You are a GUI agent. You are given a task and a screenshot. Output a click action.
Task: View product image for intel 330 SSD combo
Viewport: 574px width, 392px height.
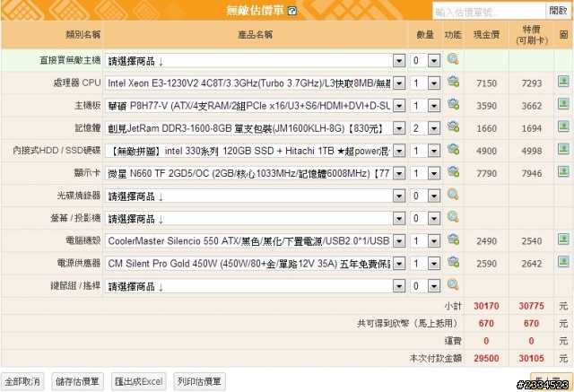563,149
